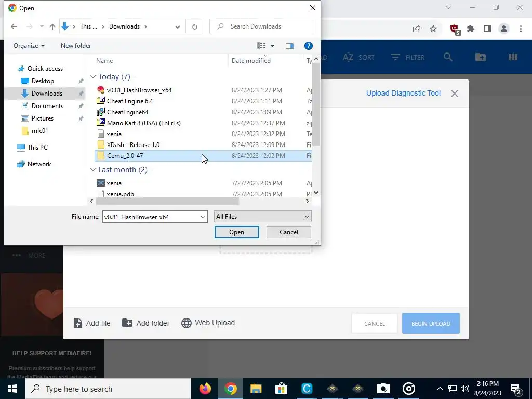Viewport: 532px width, 399px height.
Task: Close the MediaFire upload panel
Action: point(454,94)
